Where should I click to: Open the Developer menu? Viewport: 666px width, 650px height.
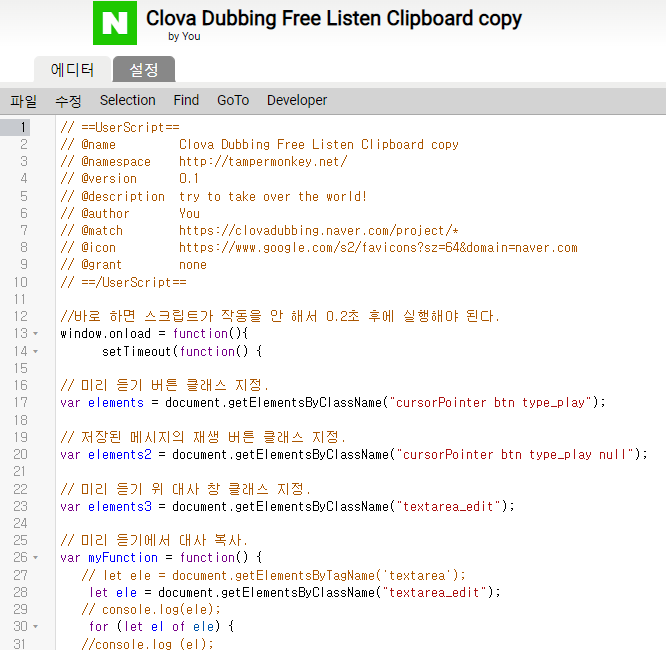[296, 100]
